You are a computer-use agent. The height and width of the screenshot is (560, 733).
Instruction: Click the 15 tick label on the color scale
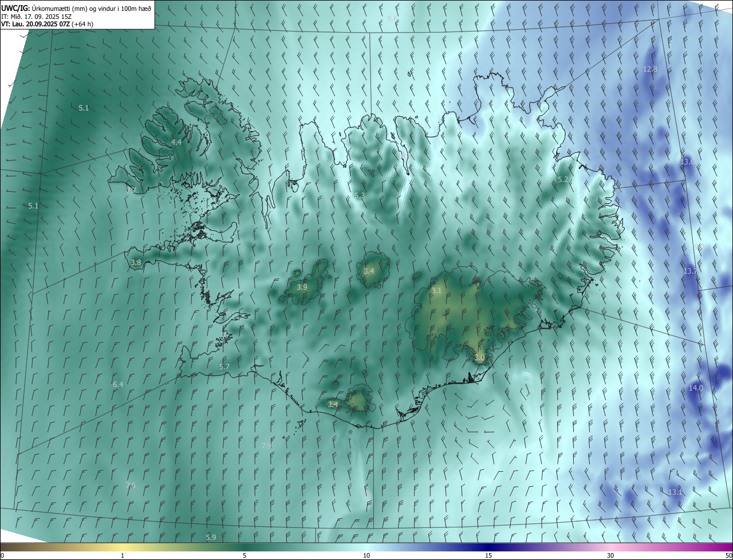click(488, 555)
